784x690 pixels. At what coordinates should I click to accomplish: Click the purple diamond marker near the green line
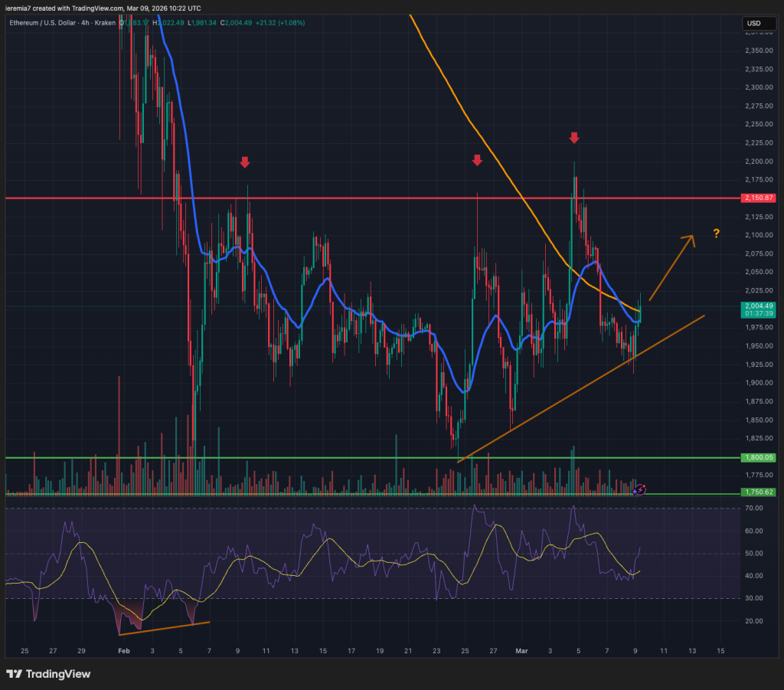coord(635,492)
